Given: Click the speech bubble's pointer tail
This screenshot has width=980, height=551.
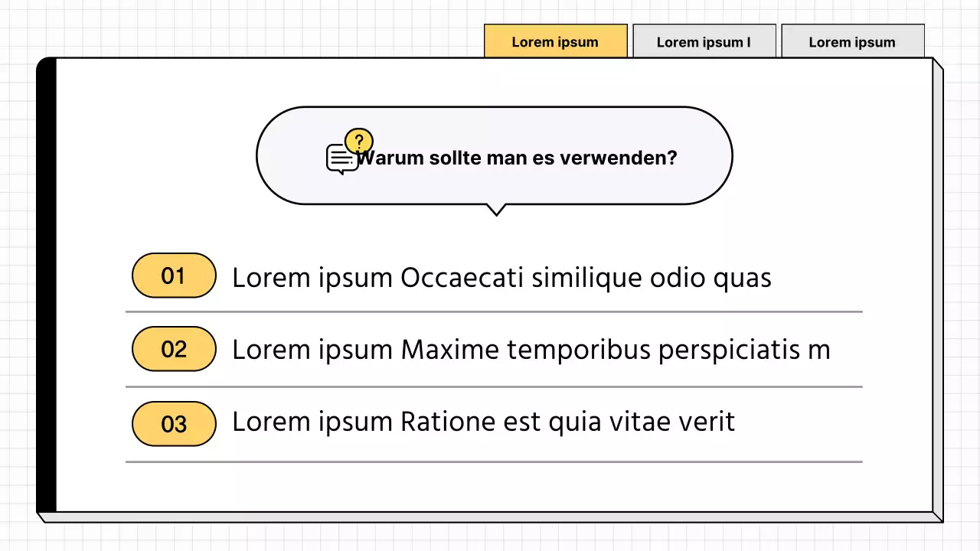Looking at the screenshot, I should pyautogui.click(x=496, y=209).
